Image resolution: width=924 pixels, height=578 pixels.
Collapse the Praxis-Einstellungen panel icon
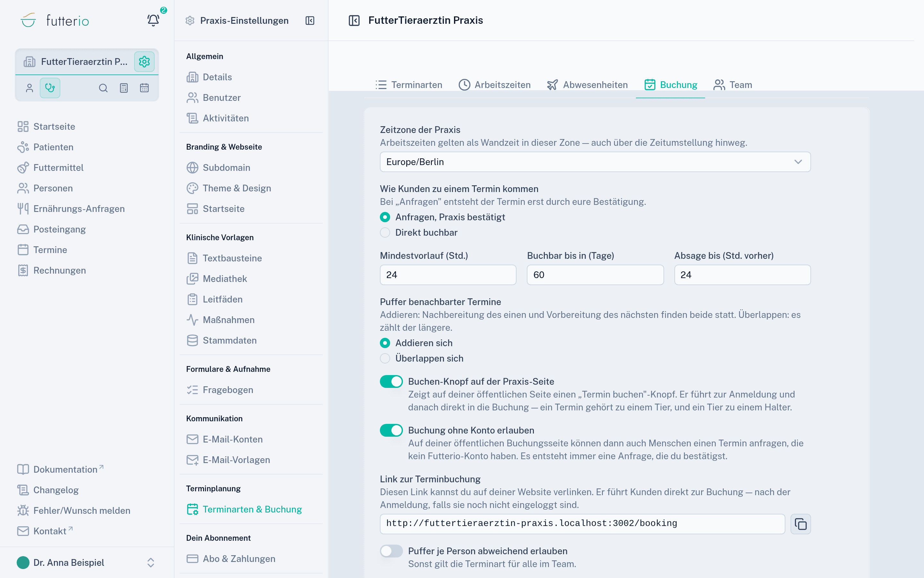[310, 21]
